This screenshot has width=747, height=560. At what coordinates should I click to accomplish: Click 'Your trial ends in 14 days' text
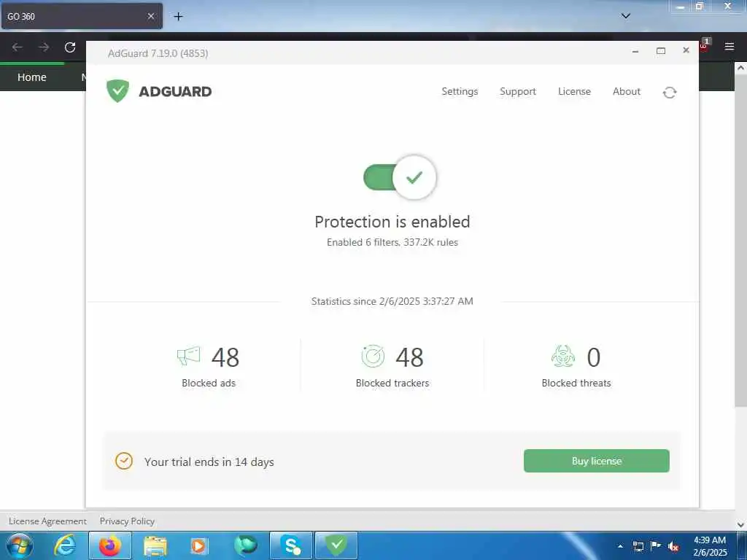[209, 462]
